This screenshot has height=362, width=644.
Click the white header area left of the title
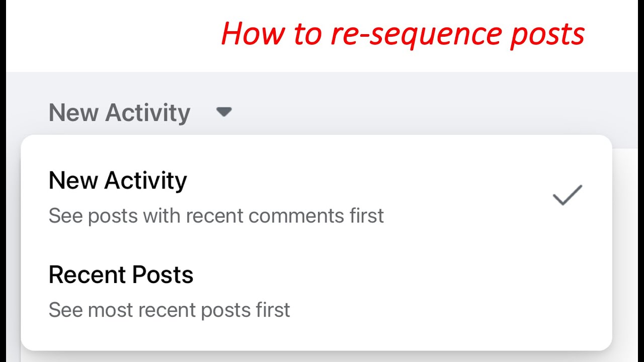[x=111, y=35]
